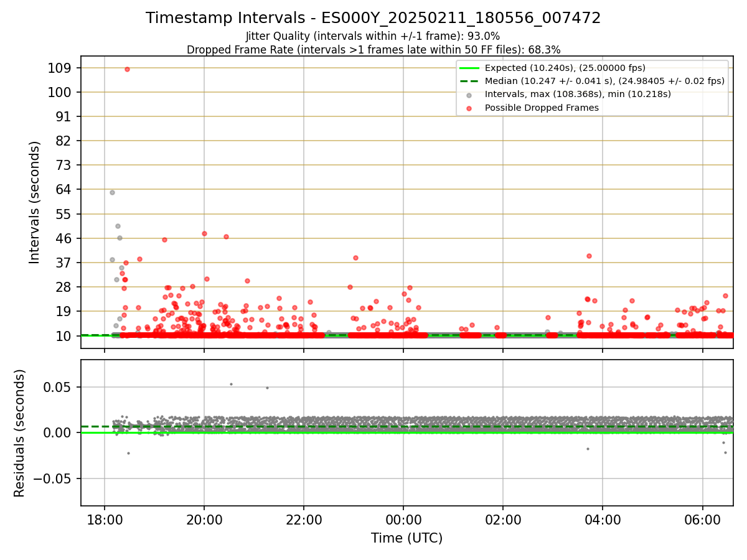Click the 82 y-axis tick label
The height and width of the screenshot is (560, 747).
pos(65,141)
